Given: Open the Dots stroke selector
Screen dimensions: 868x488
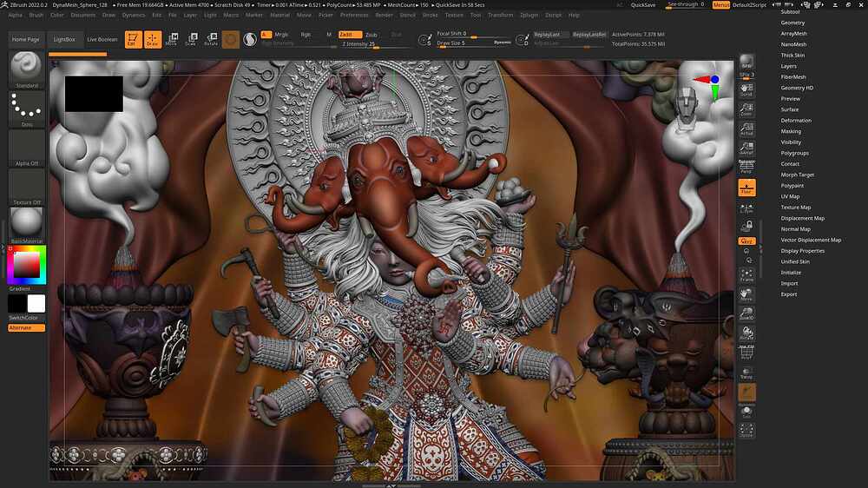Looking at the screenshot, I should pyautogui.click(x=27, y=109).
